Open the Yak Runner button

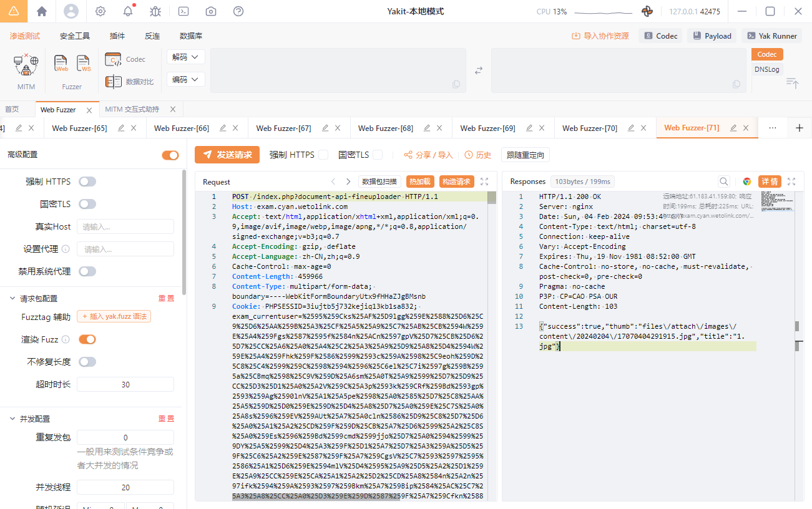(x=772, y=36)
